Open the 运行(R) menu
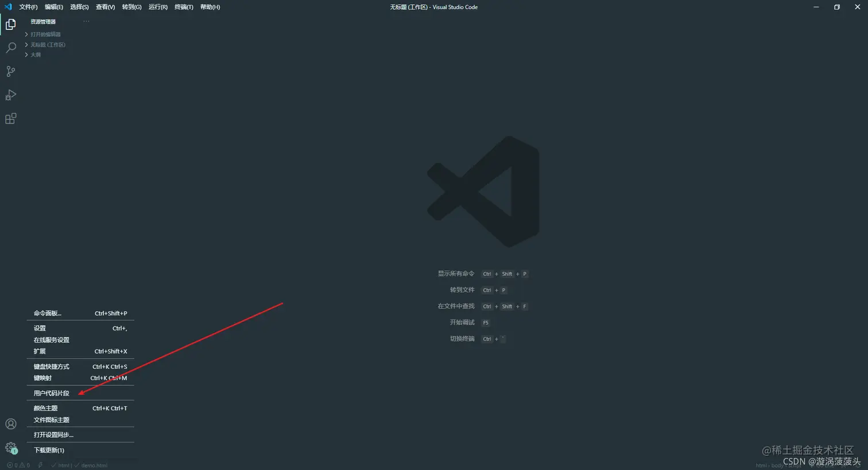 (158, 7)
